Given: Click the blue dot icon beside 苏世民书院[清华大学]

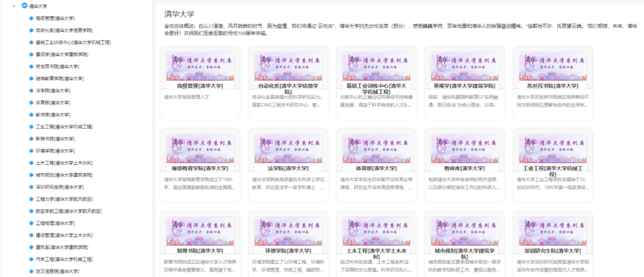Looking at the screenshot, I should pos(31,67).
